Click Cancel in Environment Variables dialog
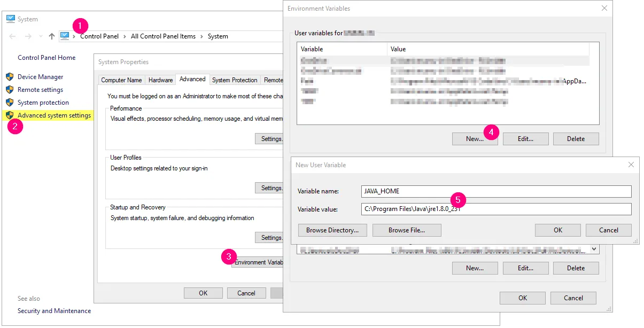644x328 pixels. pyautogui.click(x=573, y=298)
